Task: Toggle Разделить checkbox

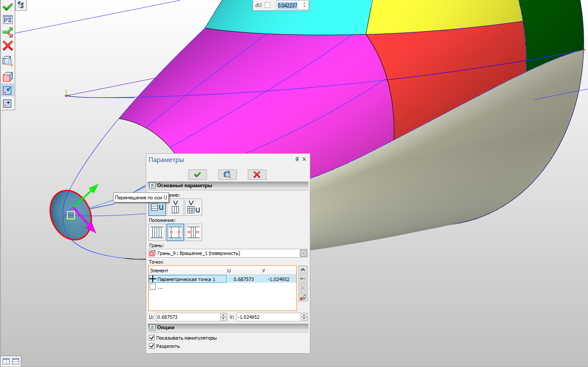Action: click(x=152, y=346)
